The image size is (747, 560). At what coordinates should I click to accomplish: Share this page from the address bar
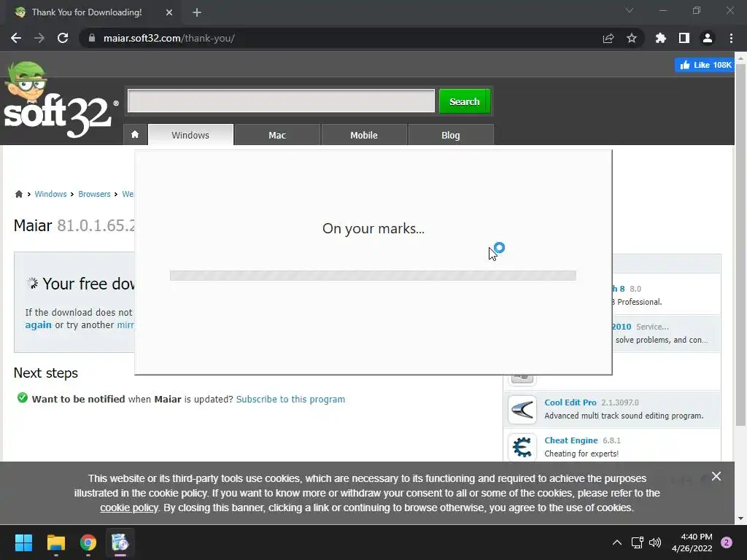click(x=608, y=38)
